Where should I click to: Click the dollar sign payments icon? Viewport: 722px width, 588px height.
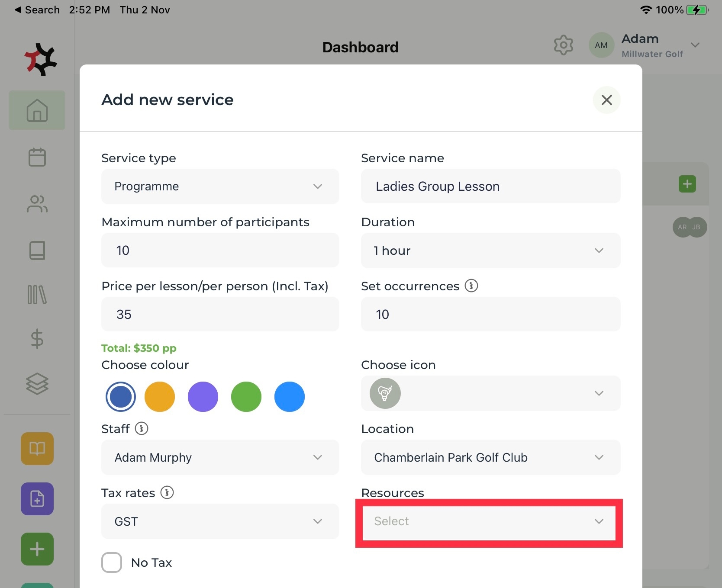coord(37,339)
